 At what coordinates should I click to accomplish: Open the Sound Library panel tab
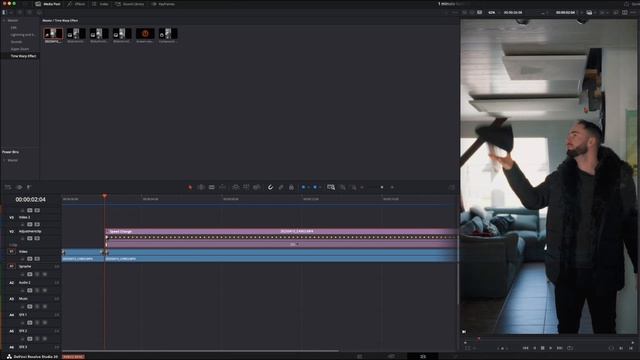pos(130,4)
